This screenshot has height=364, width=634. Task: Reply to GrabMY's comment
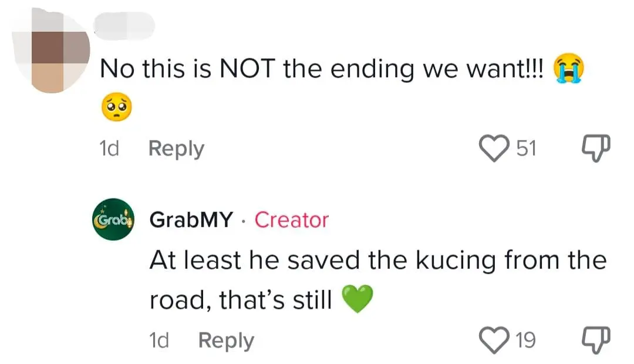226,340
